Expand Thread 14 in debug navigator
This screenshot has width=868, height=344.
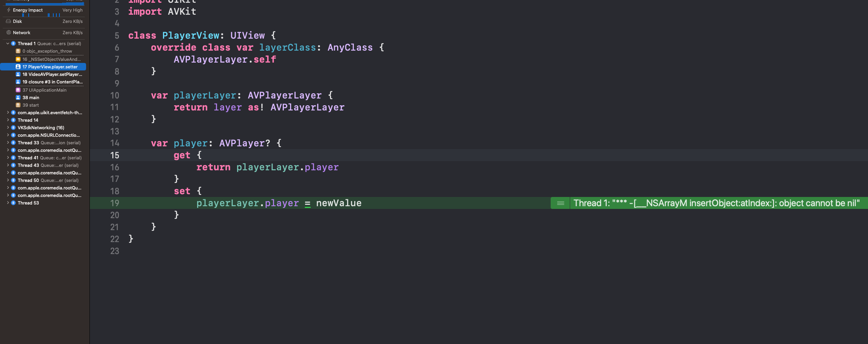8,120
